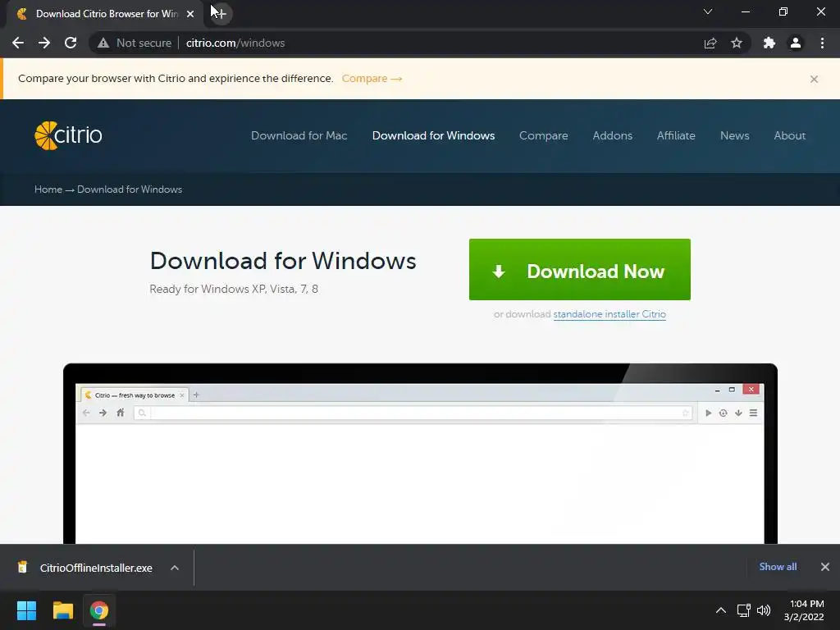Open News navigation item
Screen dimensions: 840x630
click(734, 135)
